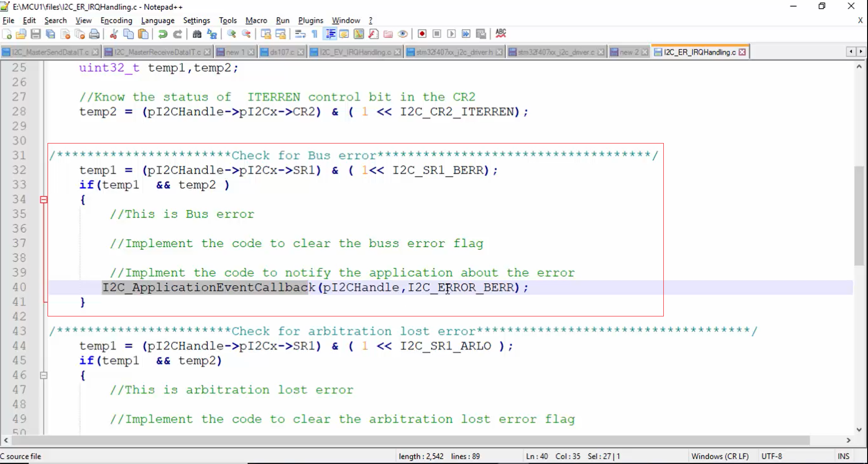The height and width of the screenshot is (464, 868).
Task: Open the Replace toolbar icon
Action: click(212, 34)
